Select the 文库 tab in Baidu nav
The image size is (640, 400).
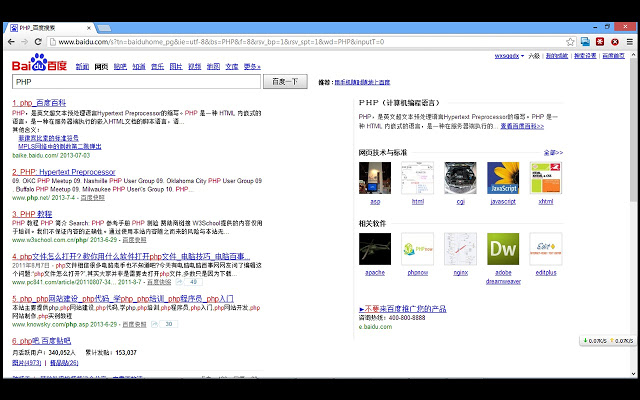232,67
